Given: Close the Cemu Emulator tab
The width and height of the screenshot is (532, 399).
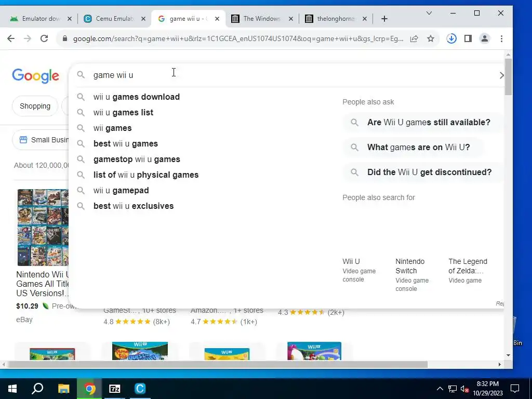Looking at the screenshot, I should click(143, 19).
